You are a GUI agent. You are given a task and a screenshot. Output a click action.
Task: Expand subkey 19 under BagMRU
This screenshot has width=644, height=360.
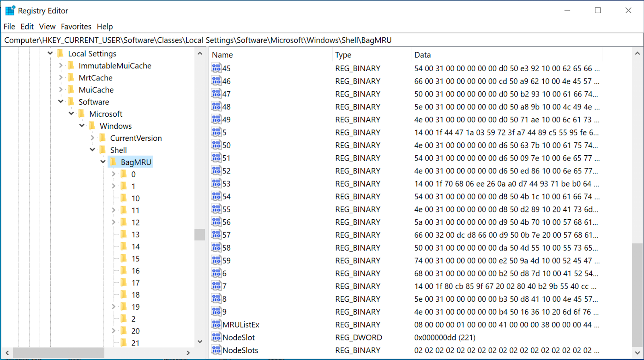pos(114,307)
